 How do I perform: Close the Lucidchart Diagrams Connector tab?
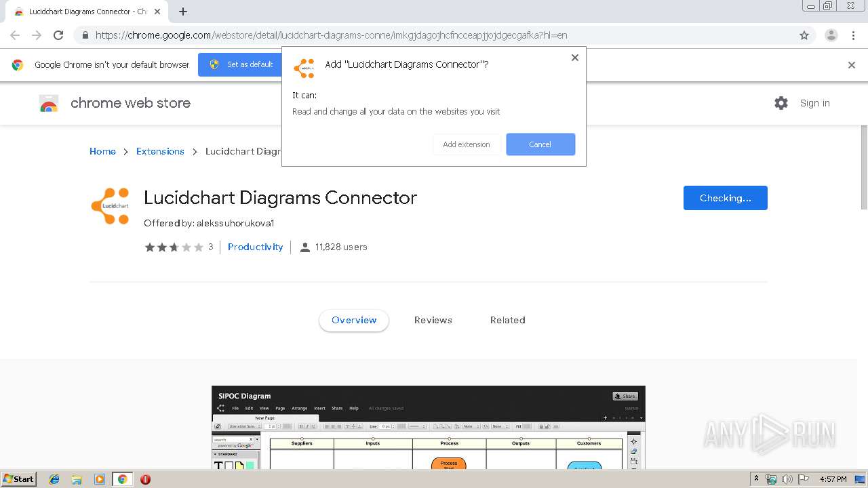coord(157,12)
